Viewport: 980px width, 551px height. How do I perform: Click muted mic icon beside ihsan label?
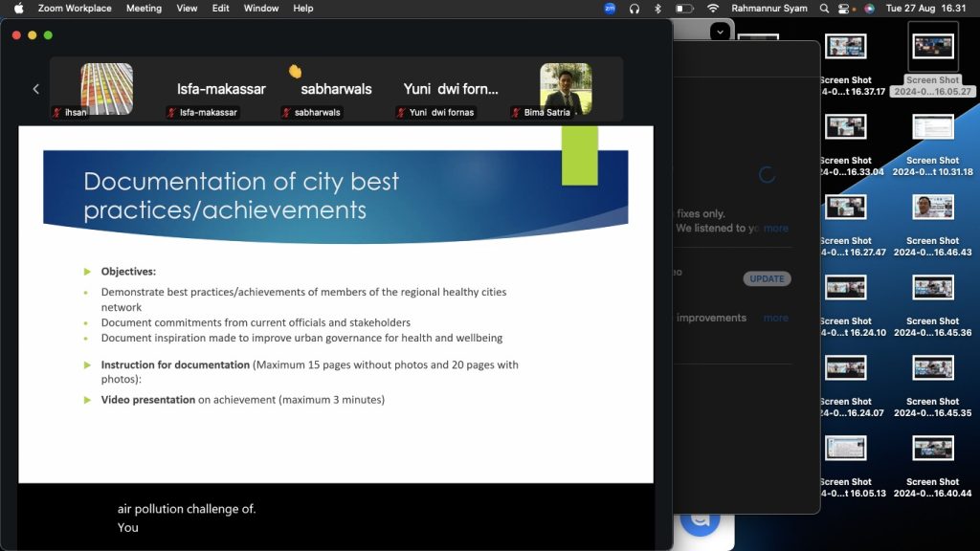57,113
